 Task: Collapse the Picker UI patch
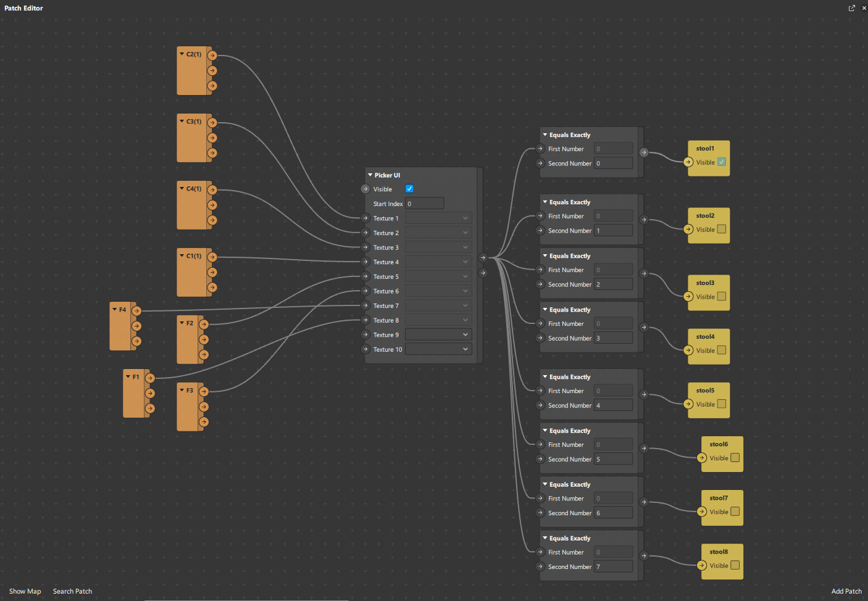point(370,175)
